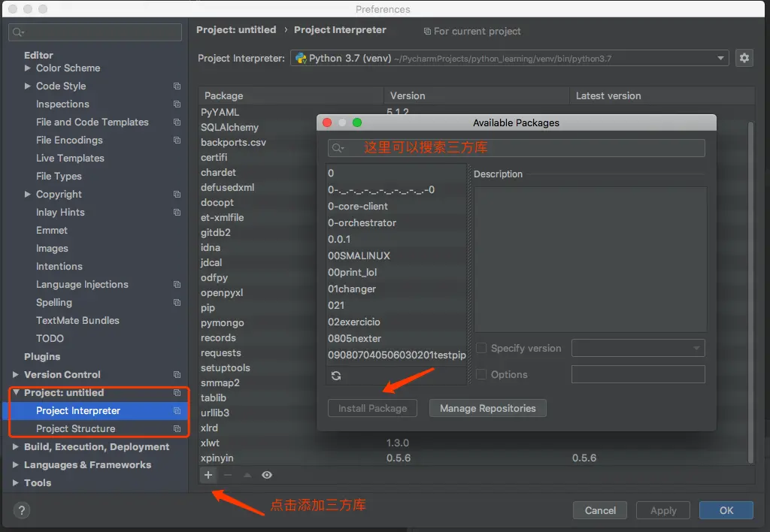The height and width of the screenshot is (532, 770).
Task: Click project-level icon beside Project Interpreter
Action: coord(177,411)
